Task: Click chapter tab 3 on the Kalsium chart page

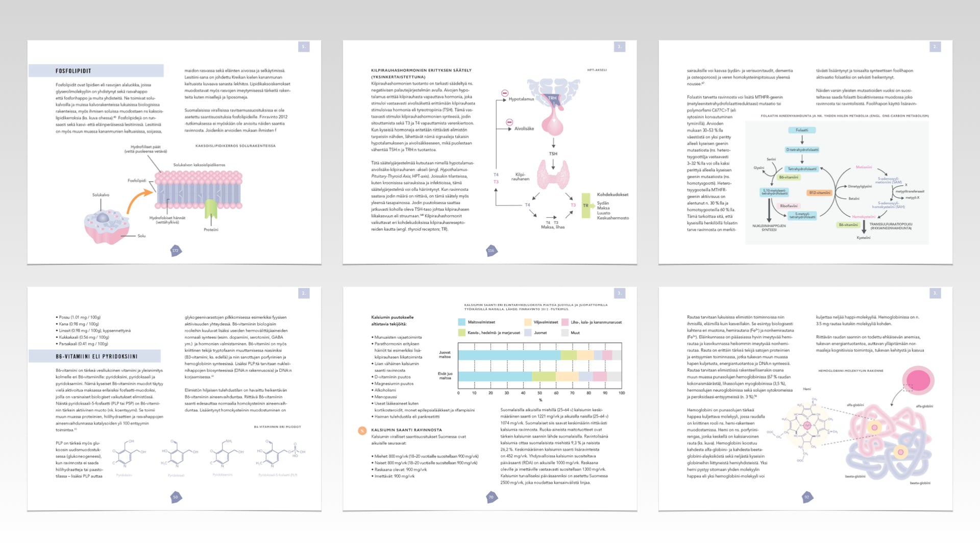Action: pos(620,293)
